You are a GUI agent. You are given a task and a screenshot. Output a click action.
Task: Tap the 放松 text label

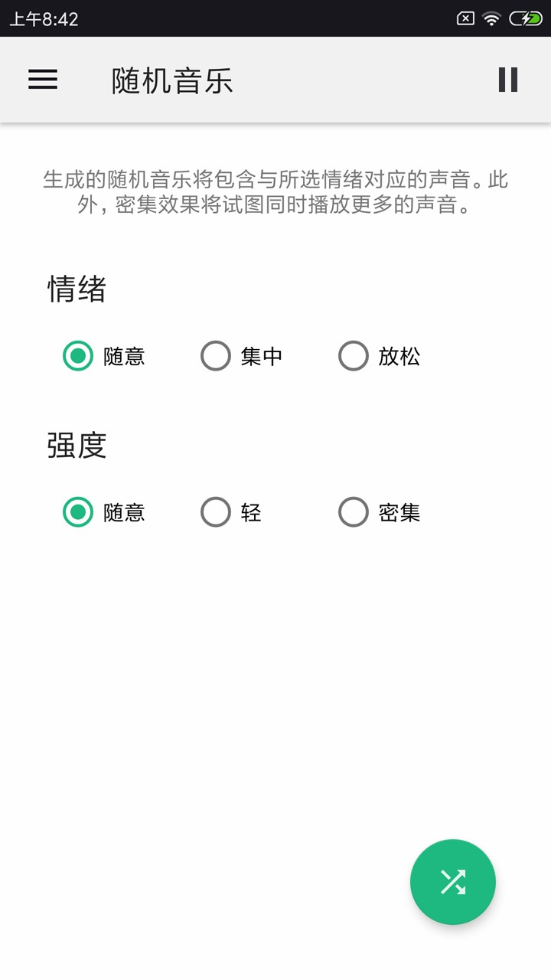tap(399, 356)
